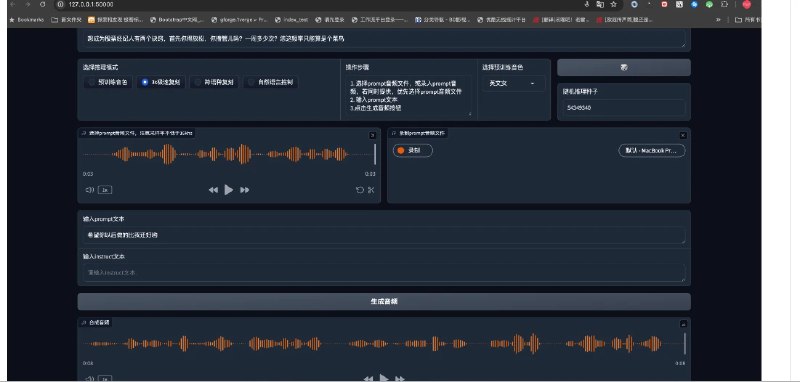Select the 3s极速复刻 inference mode
Screen dimensions: 800x382
[x=161, y=82]
